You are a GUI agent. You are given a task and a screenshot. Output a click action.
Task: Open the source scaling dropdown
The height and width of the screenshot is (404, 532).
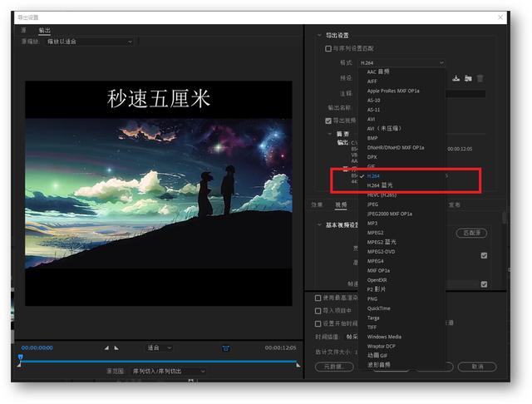coord(90,42)
